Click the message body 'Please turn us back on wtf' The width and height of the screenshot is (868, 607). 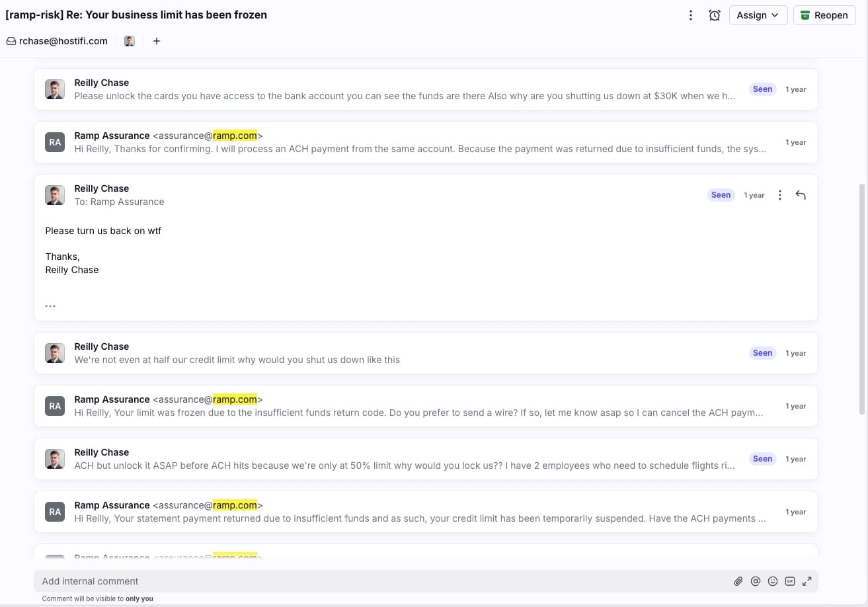[x=103, y=231]
